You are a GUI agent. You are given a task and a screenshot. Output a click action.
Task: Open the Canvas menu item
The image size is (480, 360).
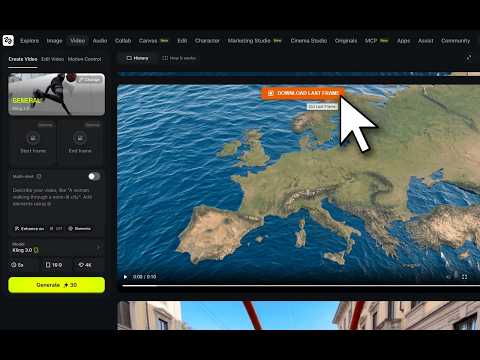(148, 41)
